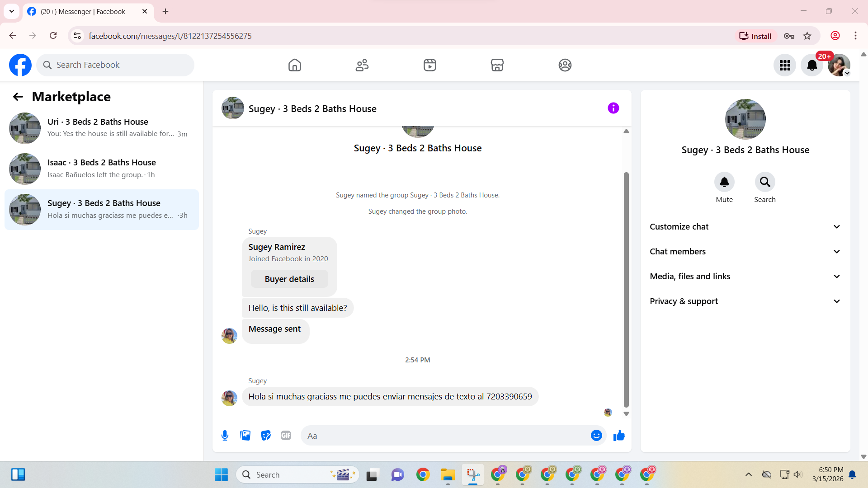Bookmark this page with the star icon
This screenshot has height=488, width=868.
click(x=807, y=36)
